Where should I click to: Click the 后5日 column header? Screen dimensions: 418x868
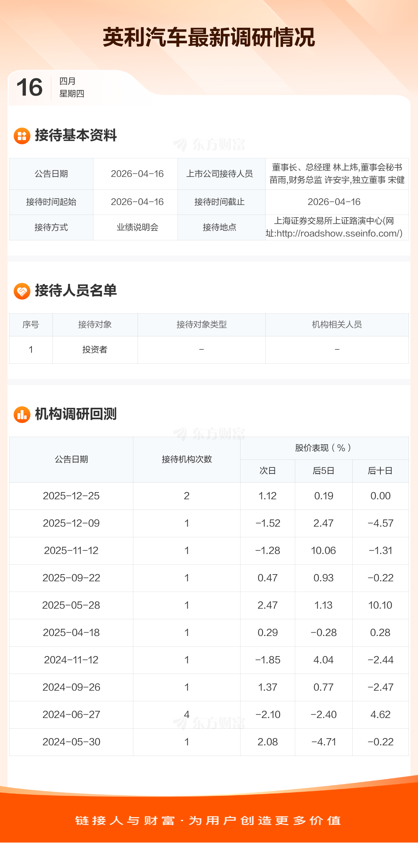323,471
